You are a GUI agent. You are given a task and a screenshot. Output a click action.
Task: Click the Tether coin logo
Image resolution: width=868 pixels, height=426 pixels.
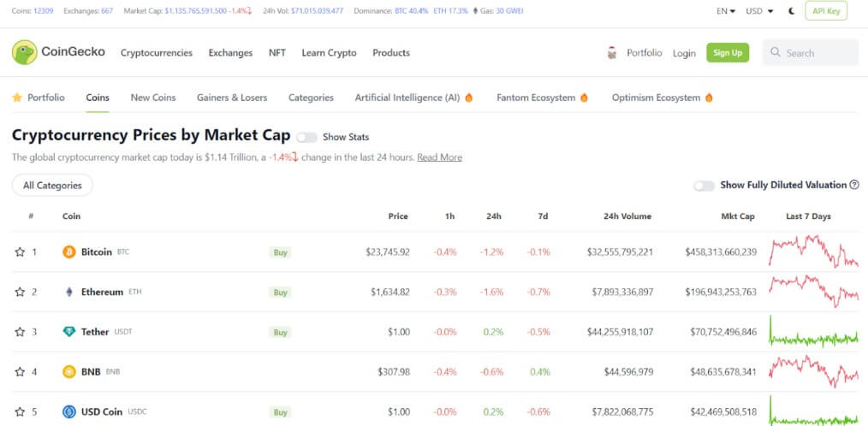coord(69,332)
